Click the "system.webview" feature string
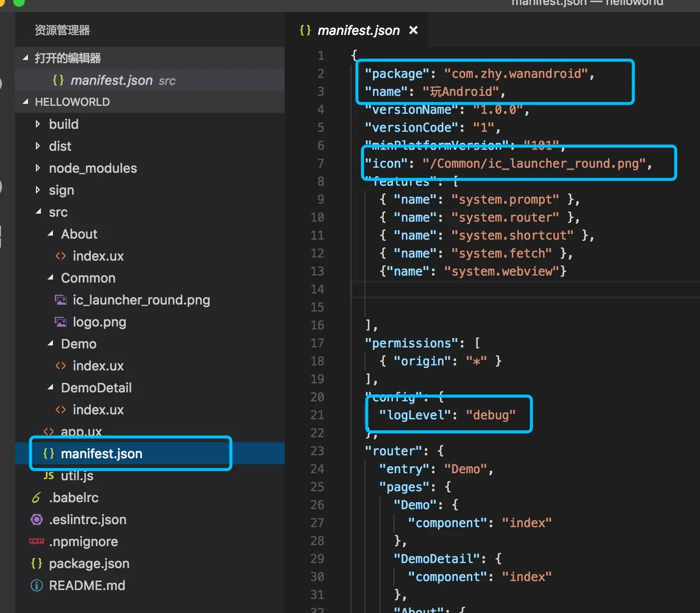The height and width of the screenshot is (613, 700). click(501, 272)
